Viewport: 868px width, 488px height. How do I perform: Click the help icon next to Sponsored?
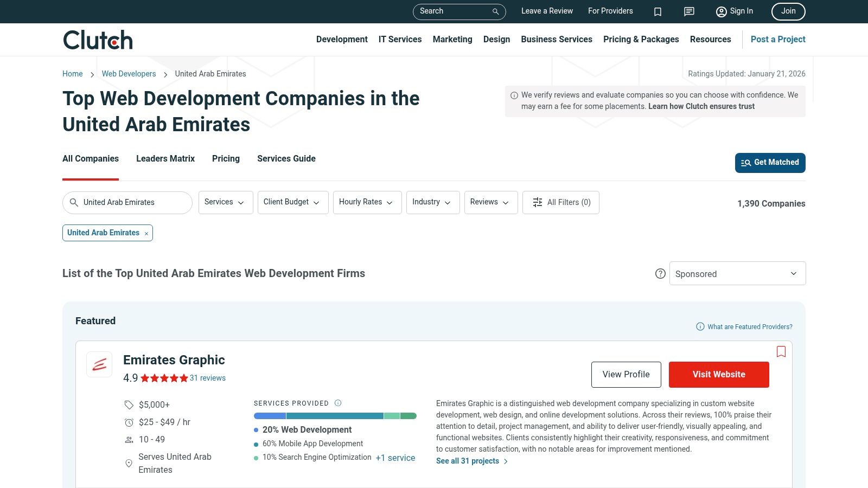(x=660, y=274)
